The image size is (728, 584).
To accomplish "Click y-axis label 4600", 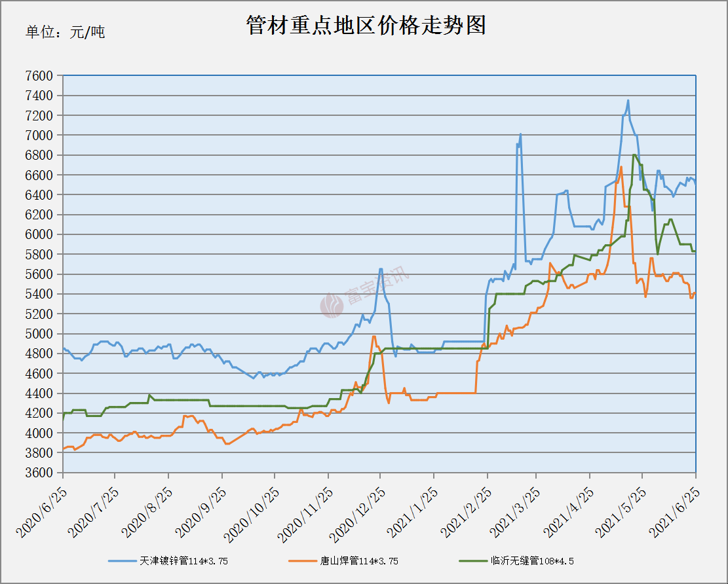I will point(39,373).
